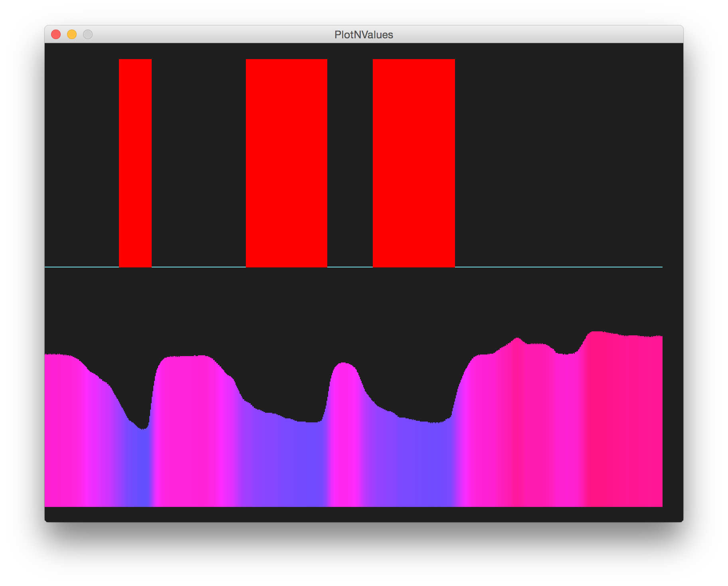Screen dimensions: 728x586
Task: Click the empty dark area above the baseline
Action: [559, 160]
